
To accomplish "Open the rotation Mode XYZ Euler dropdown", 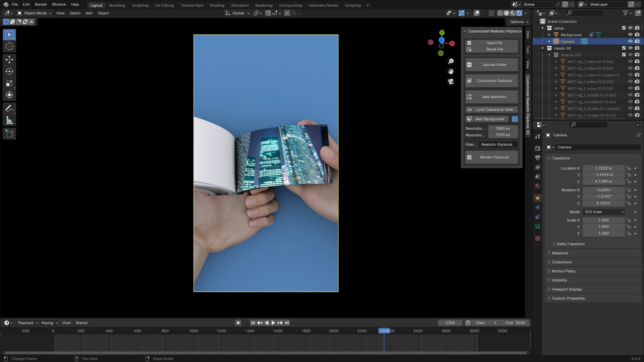I will tap(604, 212).
